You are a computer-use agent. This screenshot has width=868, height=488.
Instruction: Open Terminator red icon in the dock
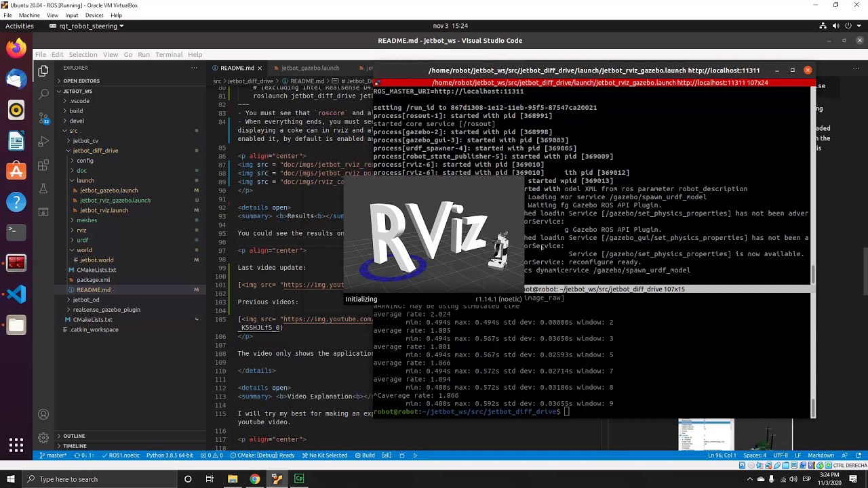coord(16,263)
